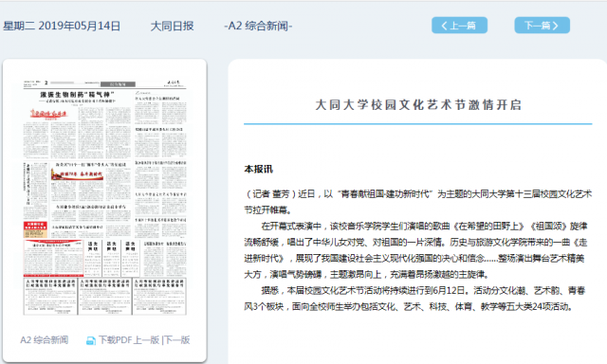Viewport: 607px width, 364px height.
Task: Click the 星期二 weekday text
Action: click(x=19, y=26)
